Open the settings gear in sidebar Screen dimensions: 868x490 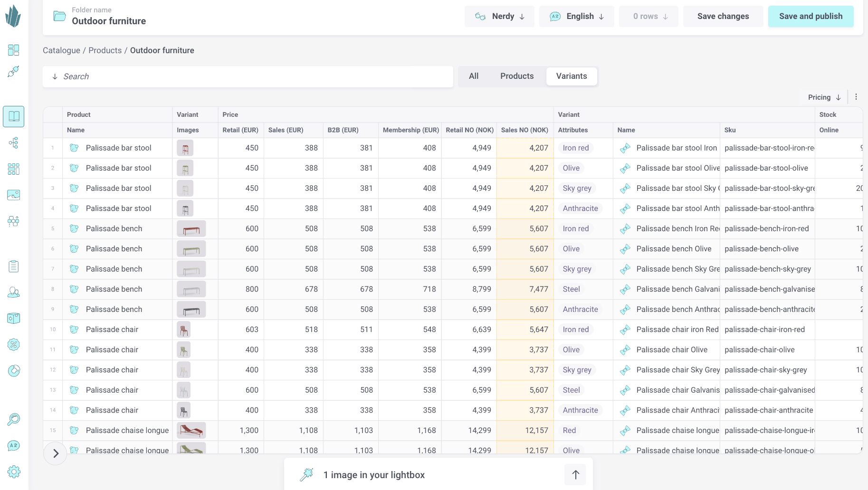coord(14,471)
